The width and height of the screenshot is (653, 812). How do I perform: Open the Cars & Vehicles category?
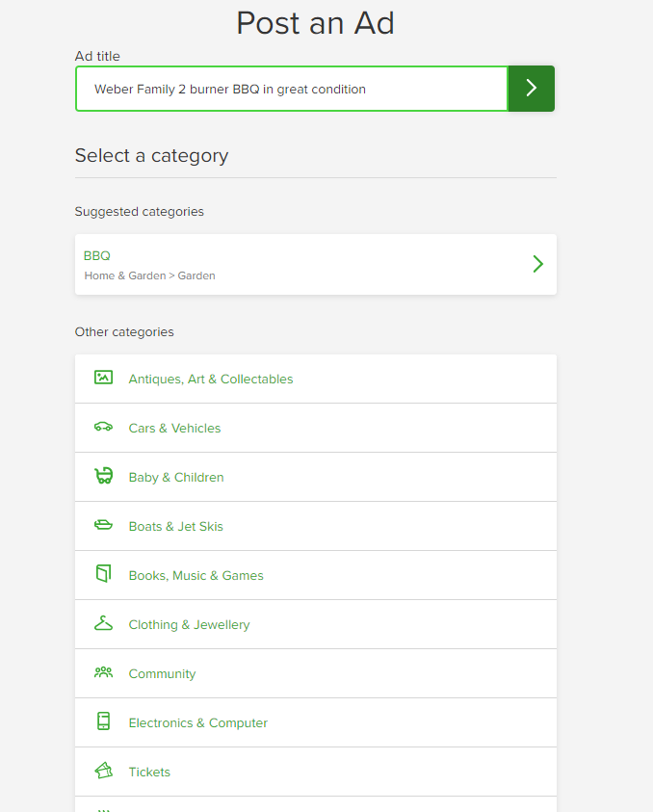tap(316, 428)
